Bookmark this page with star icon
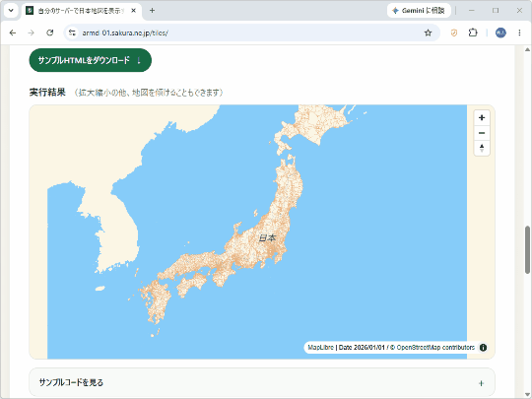532x399 pixels. pyautogui.click(x=428, y=33)
